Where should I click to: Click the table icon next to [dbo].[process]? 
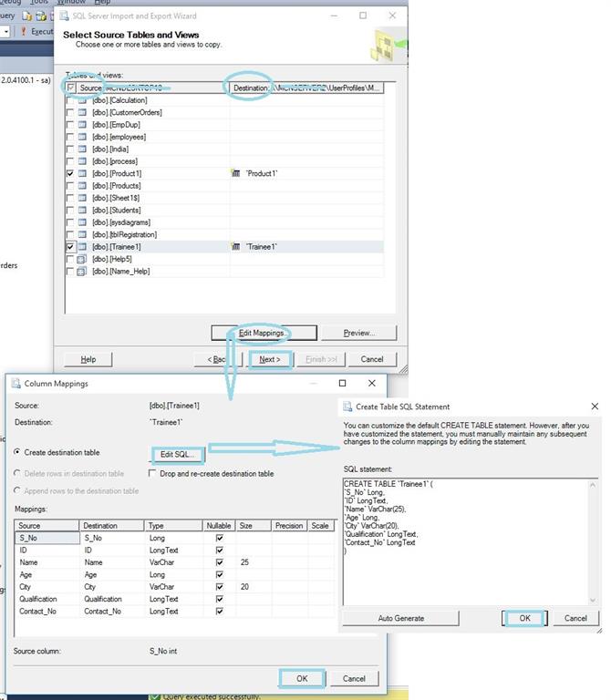82,161
